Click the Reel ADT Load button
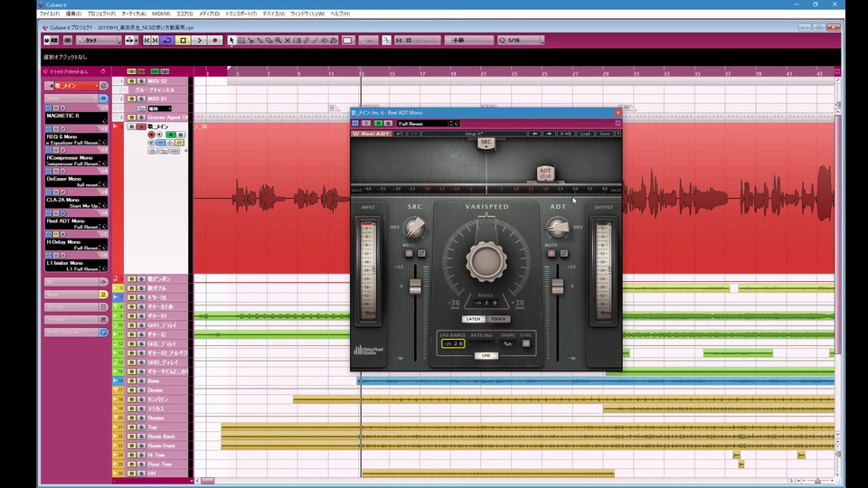The height and width of the screenshot is (488, 868). [585, 134]
